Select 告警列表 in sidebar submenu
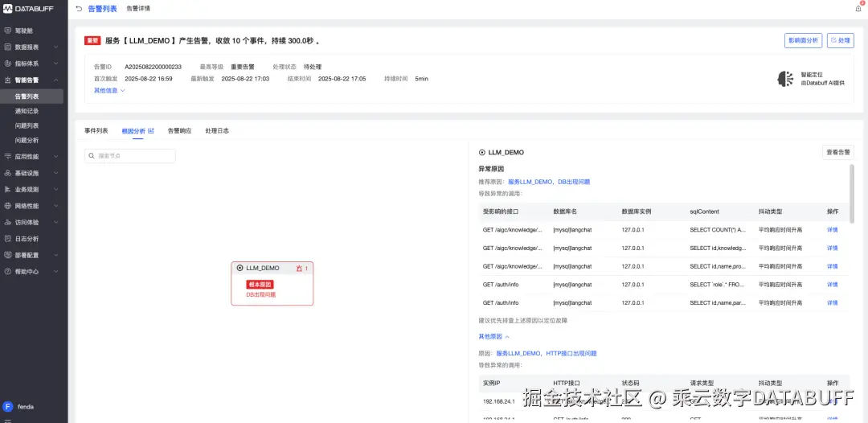The width and height of the screenshot is (868, 423). pyautogui.click(x=31, y=97)
